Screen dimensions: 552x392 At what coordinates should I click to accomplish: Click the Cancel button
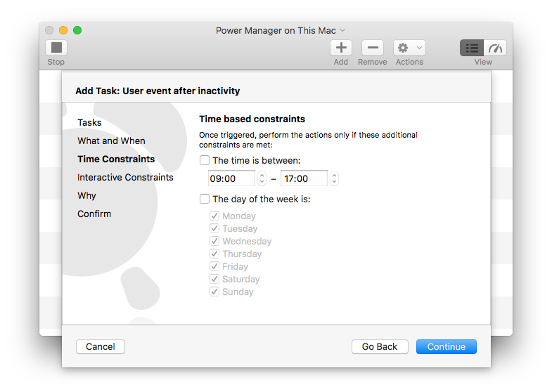pyautogui.click(x=101, y=346)
